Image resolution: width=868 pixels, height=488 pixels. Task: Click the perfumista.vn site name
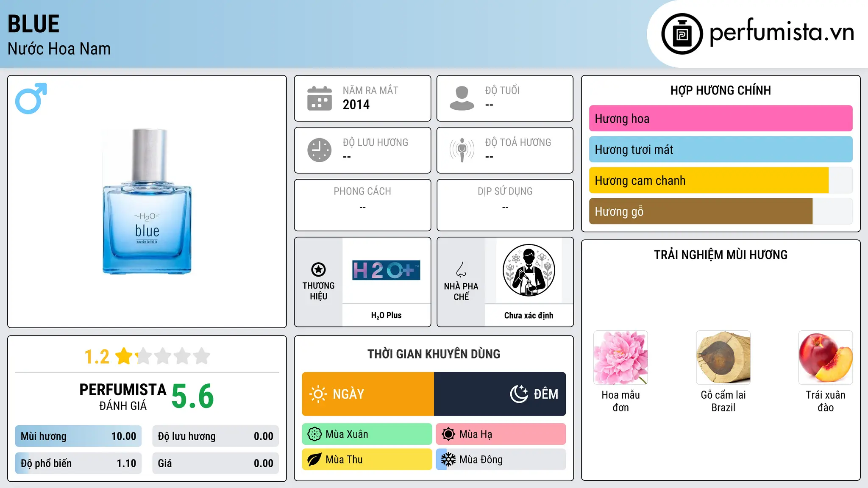pos(782,32)
